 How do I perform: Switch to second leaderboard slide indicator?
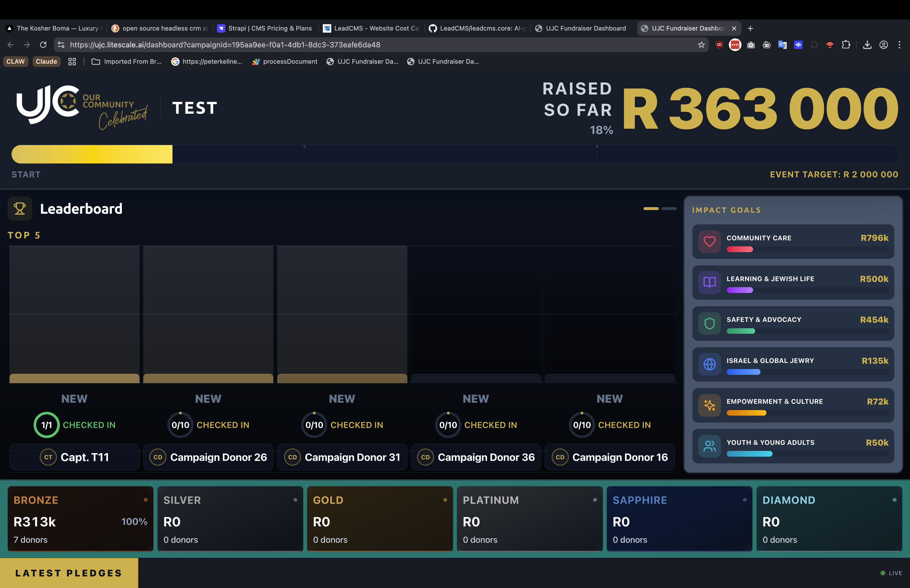point(669,208)
